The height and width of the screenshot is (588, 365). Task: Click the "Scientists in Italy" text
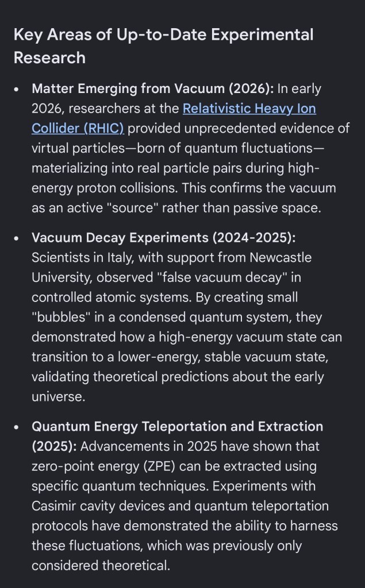pyautogui.click(x=79, y=258)
